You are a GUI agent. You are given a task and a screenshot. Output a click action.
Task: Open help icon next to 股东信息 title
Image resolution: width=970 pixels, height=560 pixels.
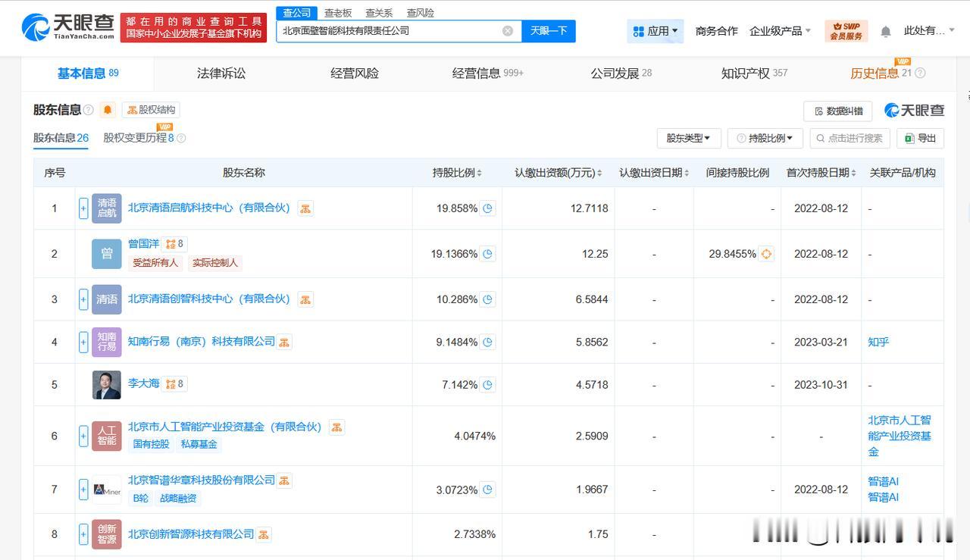[x=89, y=110]
